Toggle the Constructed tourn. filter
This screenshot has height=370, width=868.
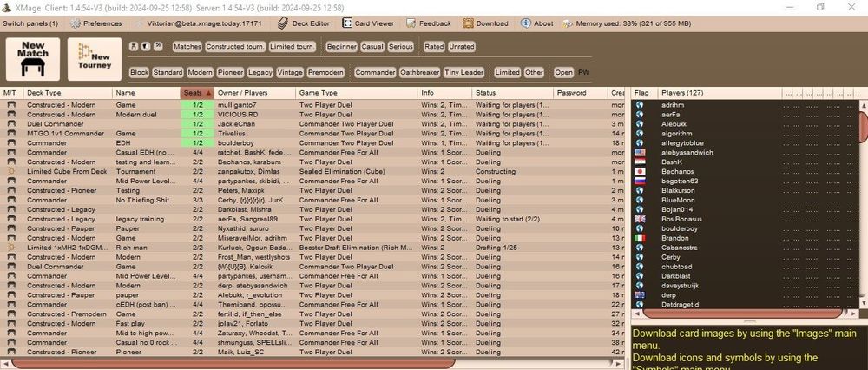(235, 47)
